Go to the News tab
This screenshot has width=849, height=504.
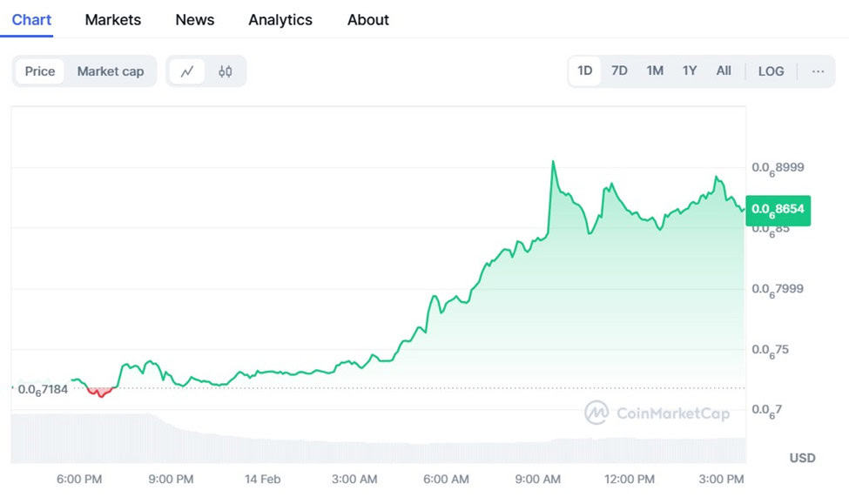click(195, 20)
